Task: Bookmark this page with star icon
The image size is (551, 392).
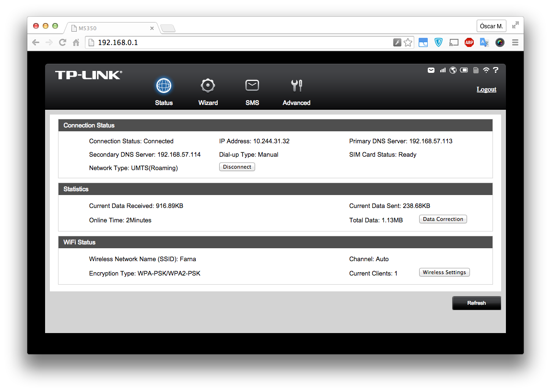Action: coord(408,43)
